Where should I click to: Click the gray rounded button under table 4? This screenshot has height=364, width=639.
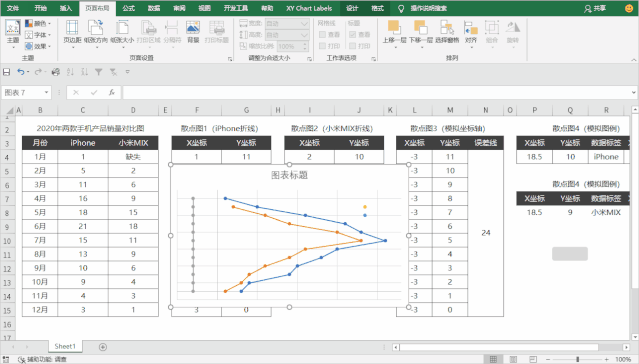tap(570, 254)
